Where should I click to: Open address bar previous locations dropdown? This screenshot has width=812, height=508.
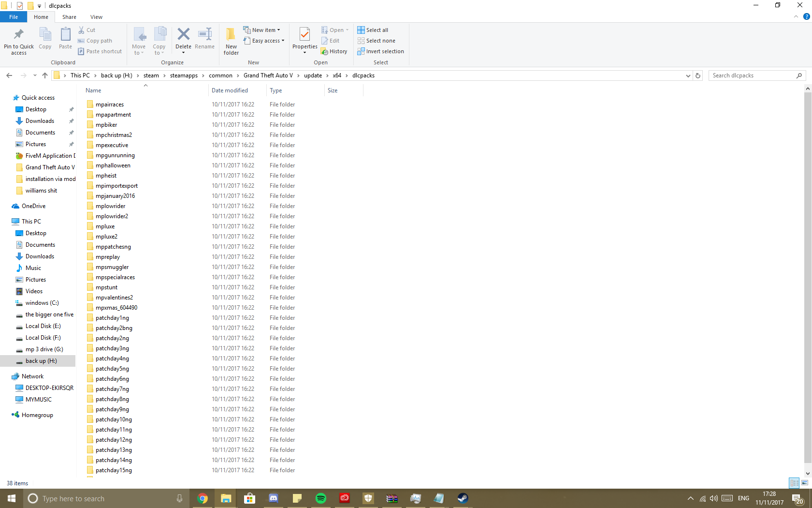(x=688, y=75)
